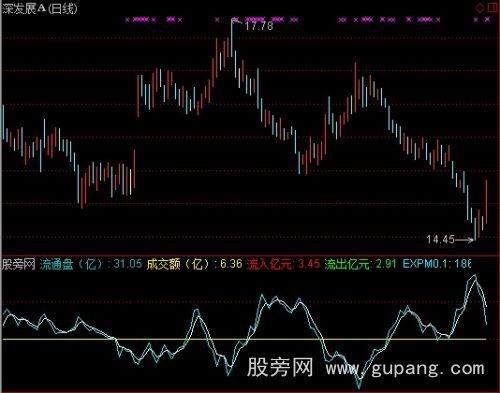Click the last red candlestick at right edge
The height and width of the screenshot is (393, 500).
click(486, 202)
